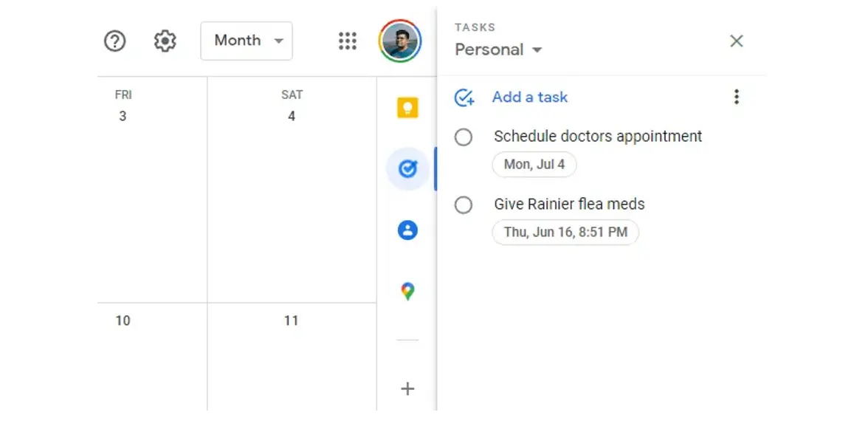Open the Google Contacts side panel
The height and width of the screenshot is (432, 868).
point(407,230)
